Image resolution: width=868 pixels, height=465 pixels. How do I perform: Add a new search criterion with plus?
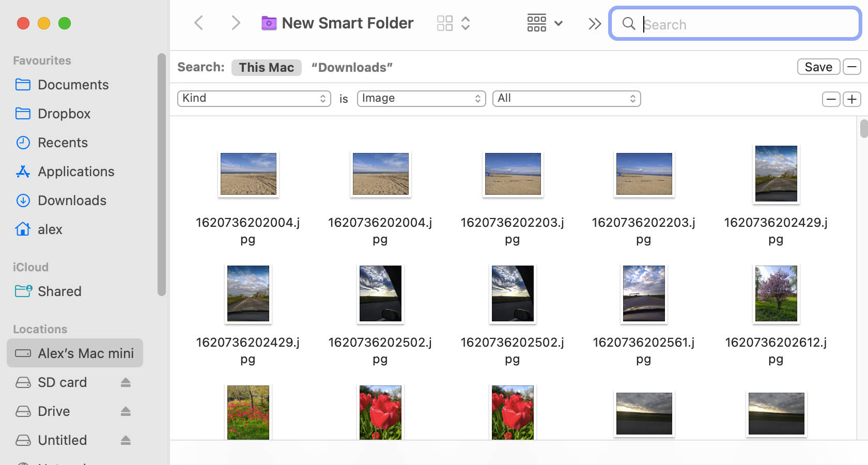click(852, 99)
